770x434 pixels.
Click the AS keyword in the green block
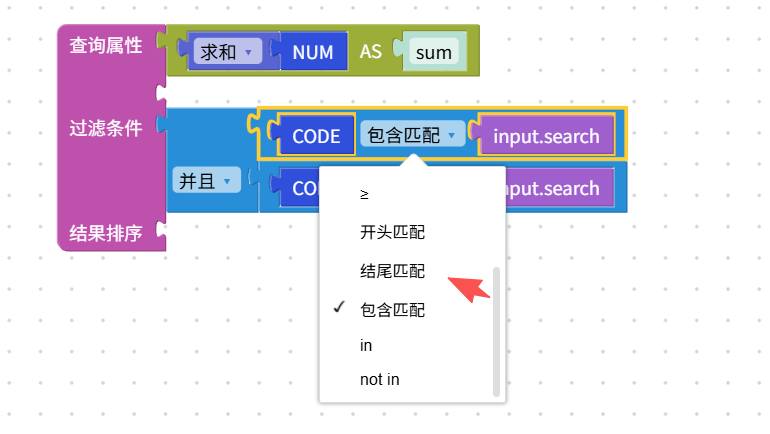(x=371, y=52)
